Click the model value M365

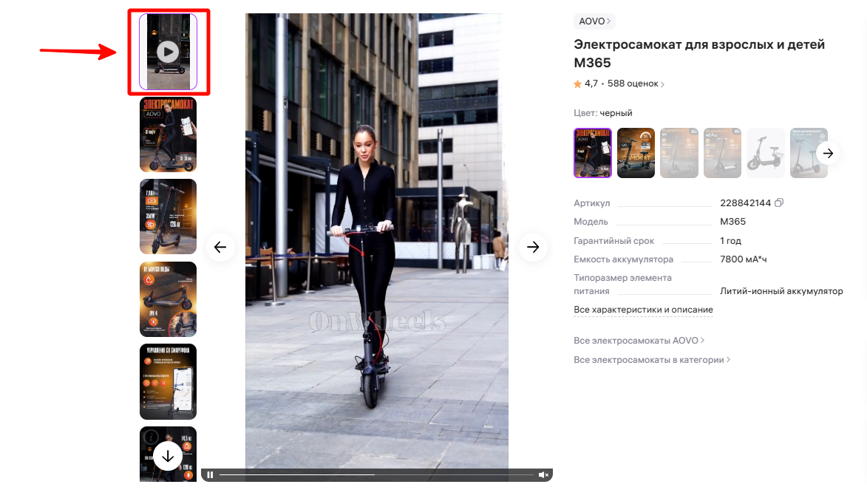[x=732, y=222]
